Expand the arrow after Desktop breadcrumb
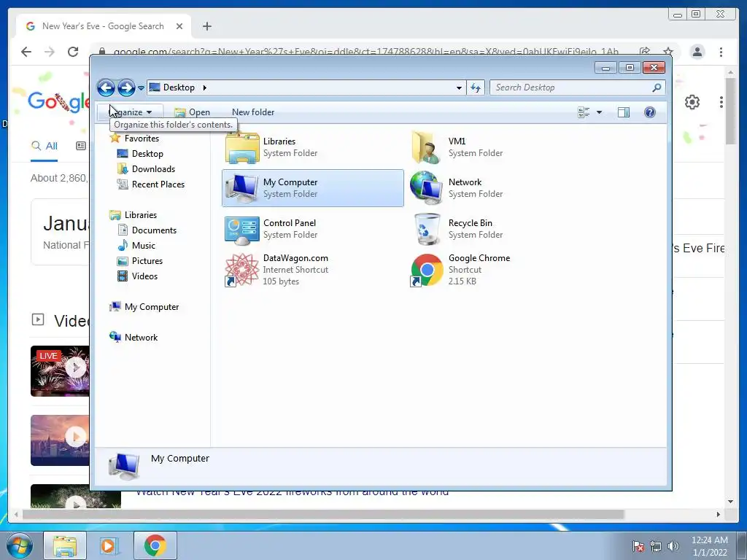 205,87
